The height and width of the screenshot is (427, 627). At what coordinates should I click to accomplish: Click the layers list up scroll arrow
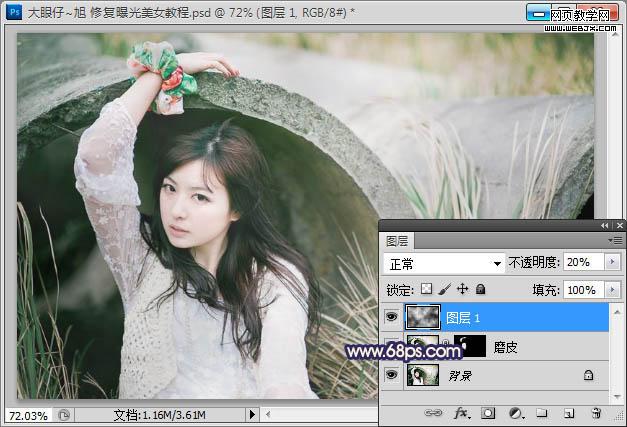coord(617,311)
